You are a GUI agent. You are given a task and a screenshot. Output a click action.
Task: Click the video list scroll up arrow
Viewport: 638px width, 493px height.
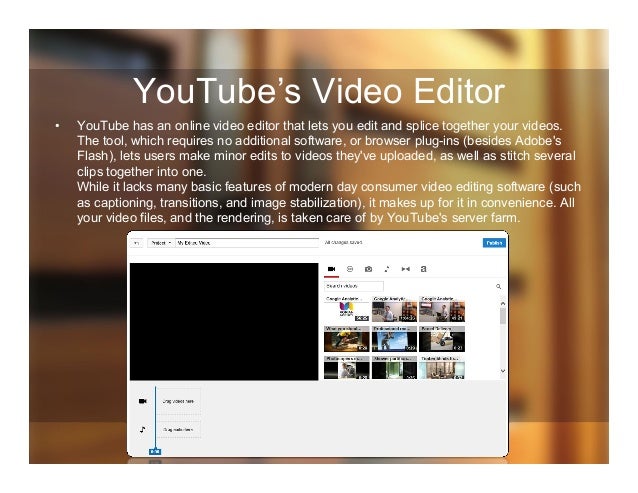pos(503,303)
